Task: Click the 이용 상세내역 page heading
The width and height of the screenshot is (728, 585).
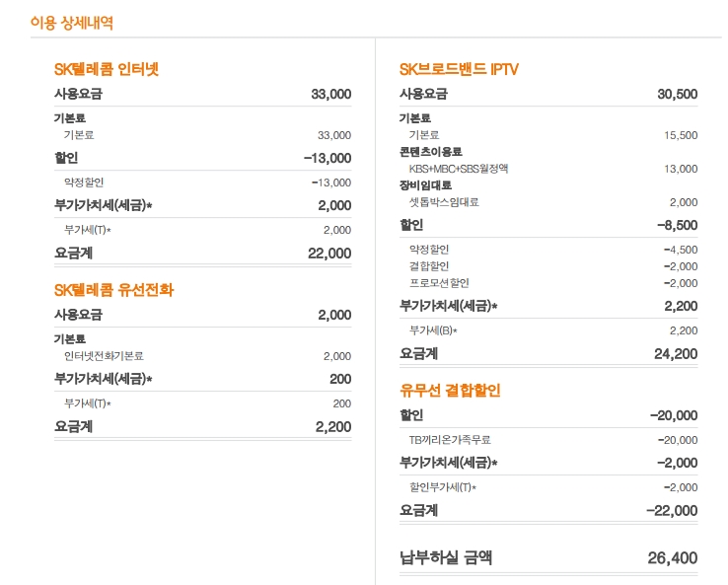Action: pos(71,23)
